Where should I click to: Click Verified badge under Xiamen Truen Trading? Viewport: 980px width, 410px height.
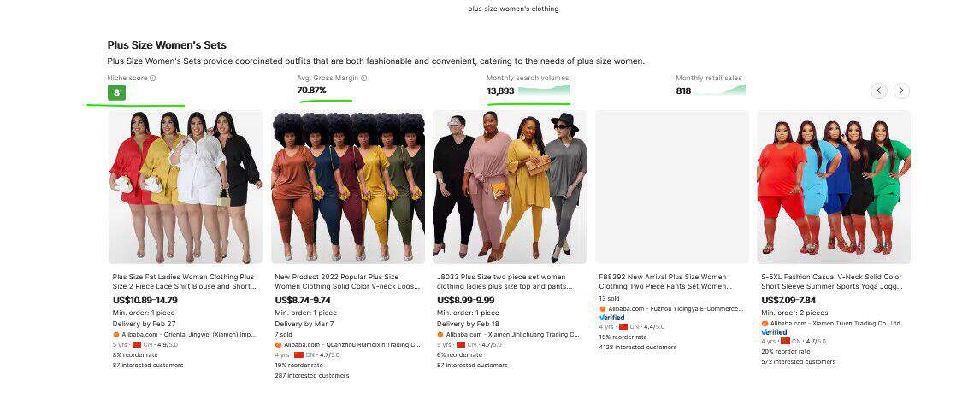tap(774, 332)
